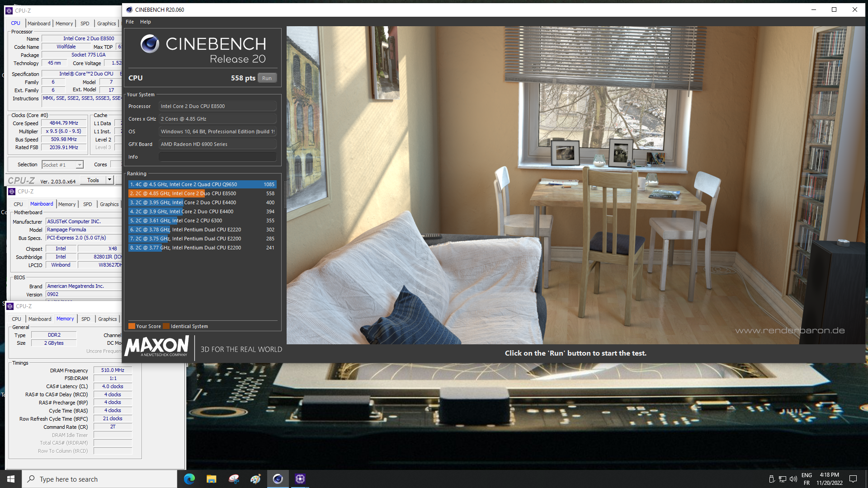Click the Identical System legend swatch

166,326
